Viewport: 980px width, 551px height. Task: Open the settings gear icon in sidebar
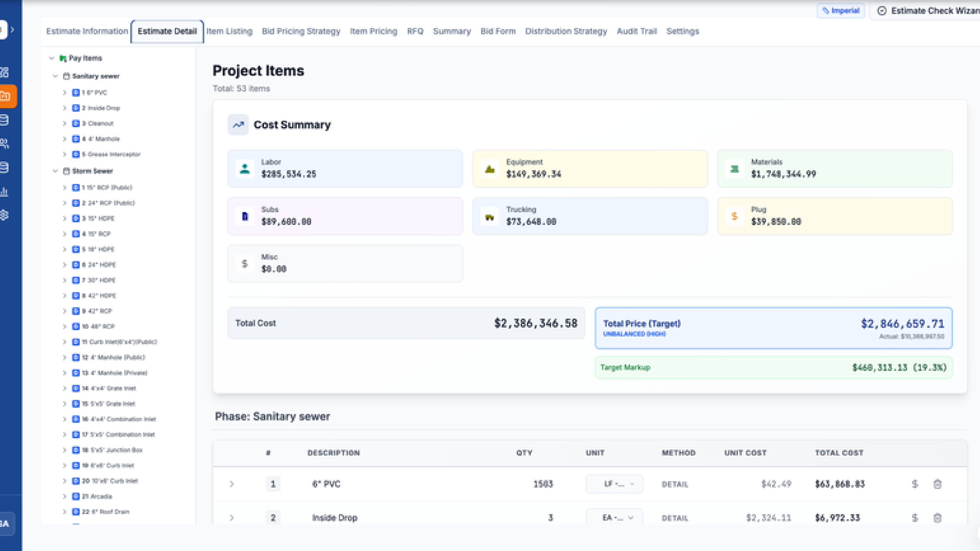[4, 215]
